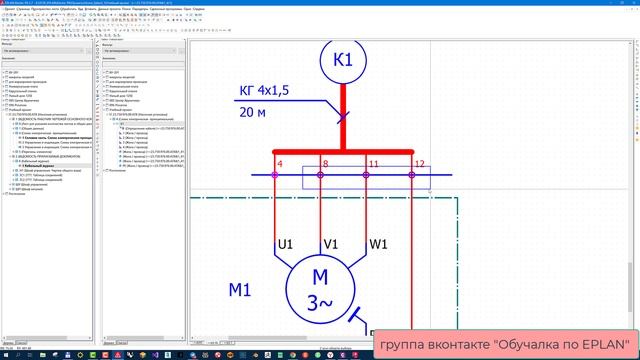The image size is (640, 360).
Task: Open the Вставить menu
Action: [x=90, y=9]
